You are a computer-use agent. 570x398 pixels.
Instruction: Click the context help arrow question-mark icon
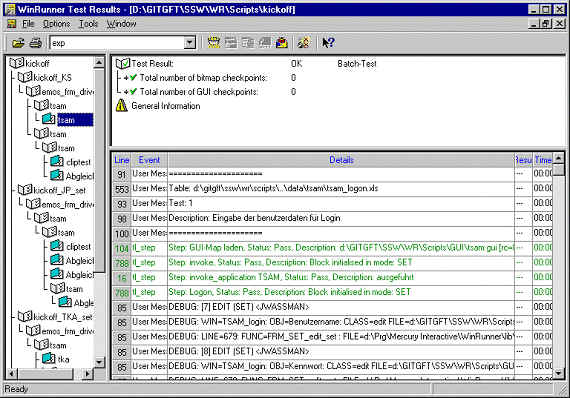point(328,43)
